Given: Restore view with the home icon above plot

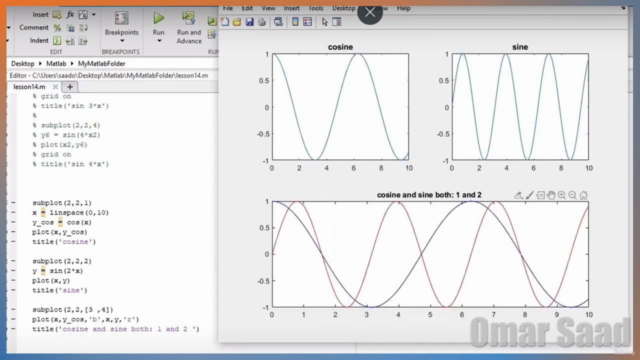Looking at the screenshot, I should pyautogui.click(x=584, y=195).
